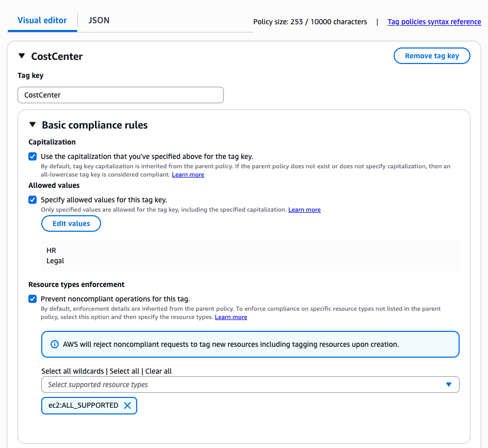Screen dimensions: 488x448
Task: Open Learn more for allowed values
Action: coord(304,210)
